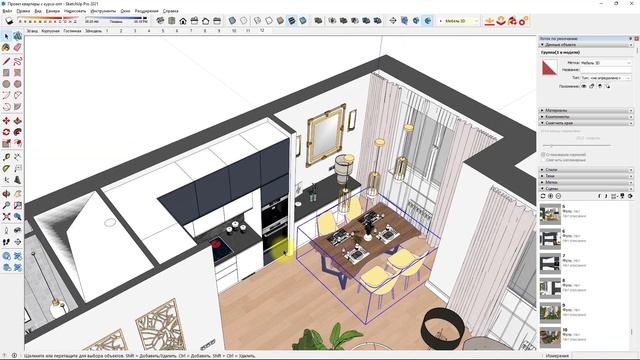
Task: Activate the Line pencil tool
Action: click(x=6, y=62)
